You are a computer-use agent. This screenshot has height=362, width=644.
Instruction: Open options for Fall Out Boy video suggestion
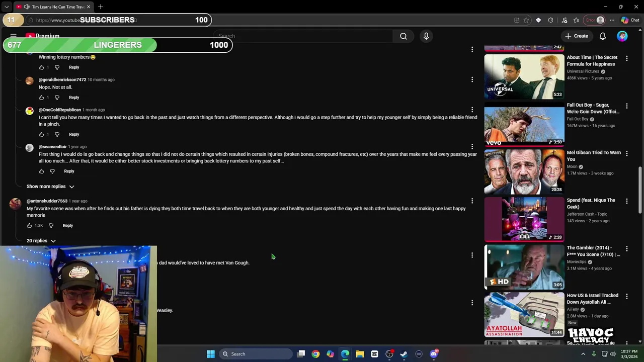click(627, 106)
